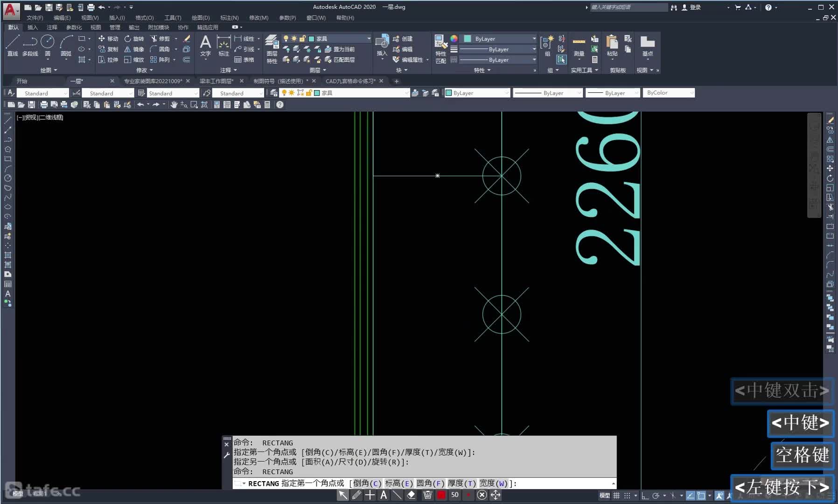This screenshot has width=838, height=504.
Task: Open the 家具 layer dropdown in ribbon
Action: pyautogui.click(x=327, y=39)
